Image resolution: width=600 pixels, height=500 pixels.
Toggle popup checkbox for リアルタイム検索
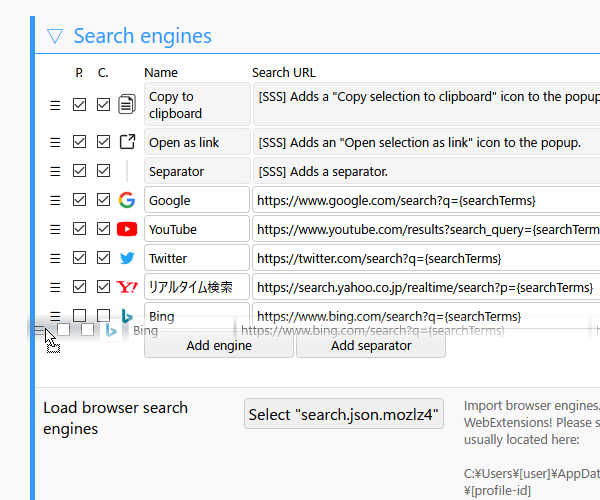(79, 287)
